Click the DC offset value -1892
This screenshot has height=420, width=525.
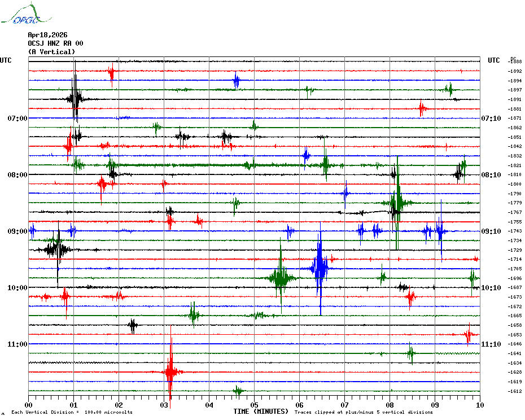click(515, 71)
